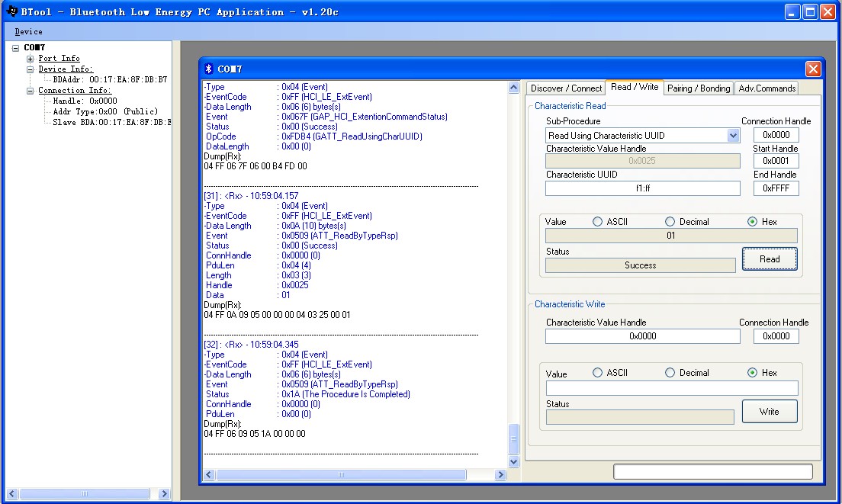Viewport: 842px width, 504px height.
Task: Click the log scroll up arrow
Action: click(513, 88)
